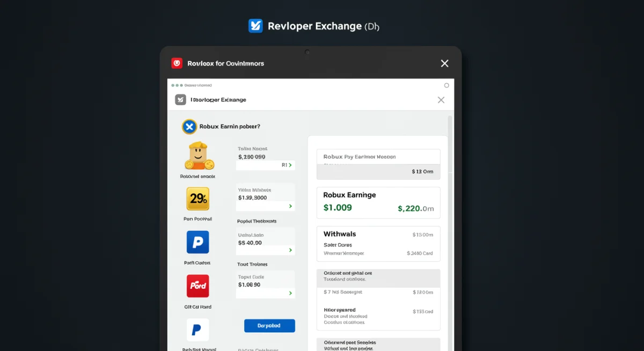Click the gray checkmark icon in inner header
644x351 pixels.
coord(180,99)
